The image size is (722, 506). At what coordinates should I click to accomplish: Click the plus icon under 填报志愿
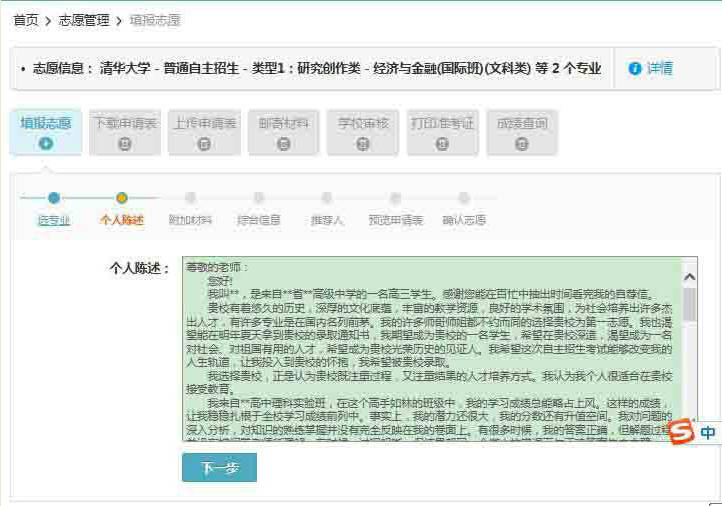pos(46,144)
